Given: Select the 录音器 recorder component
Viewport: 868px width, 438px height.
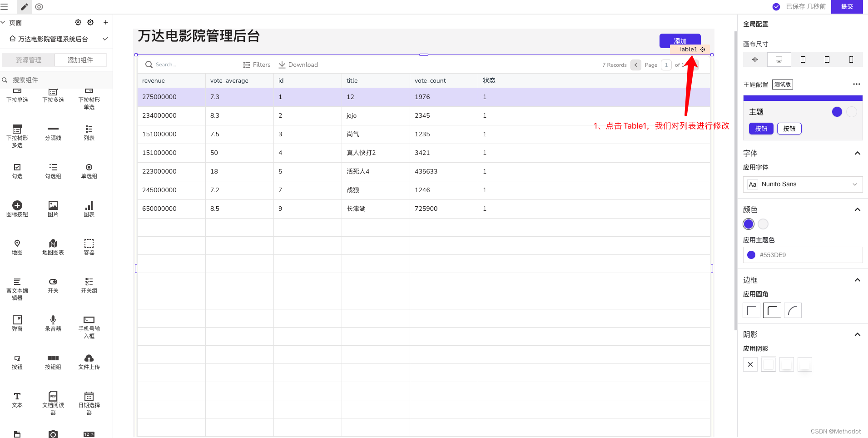Looking at the screenshot, I should [x=53, y=324].
